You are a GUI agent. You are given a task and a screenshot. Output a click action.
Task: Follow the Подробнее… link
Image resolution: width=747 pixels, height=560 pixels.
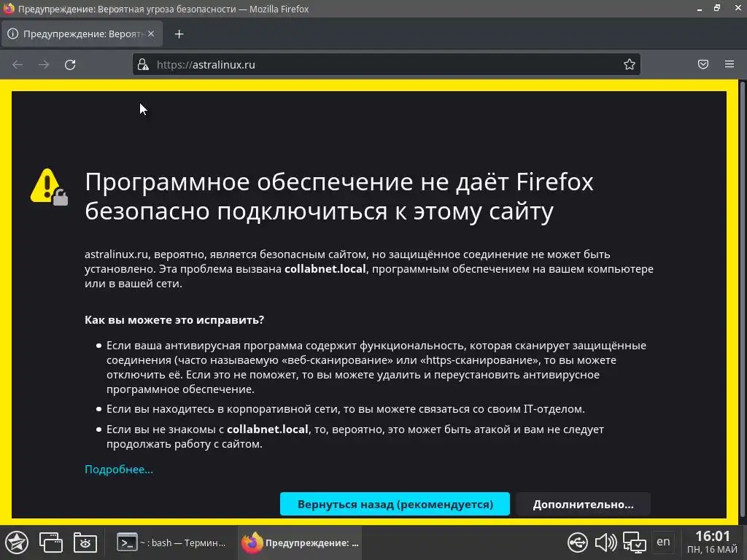[119, 470]
